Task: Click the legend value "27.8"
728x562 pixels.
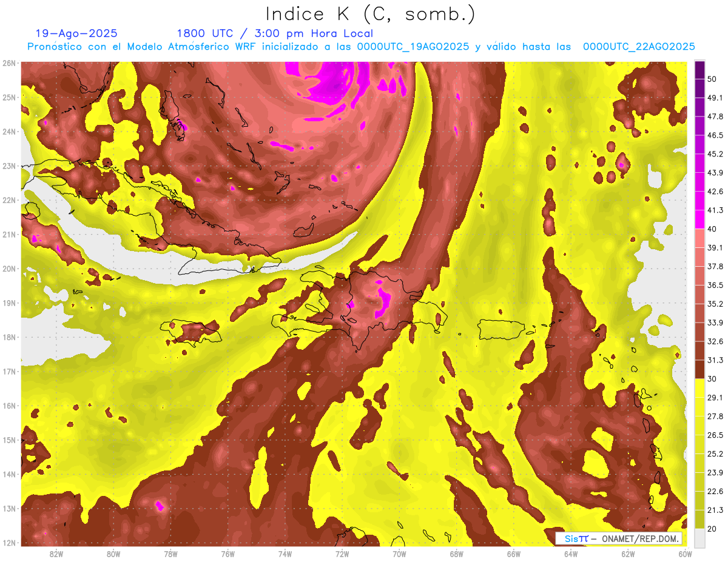Action: 715,416
